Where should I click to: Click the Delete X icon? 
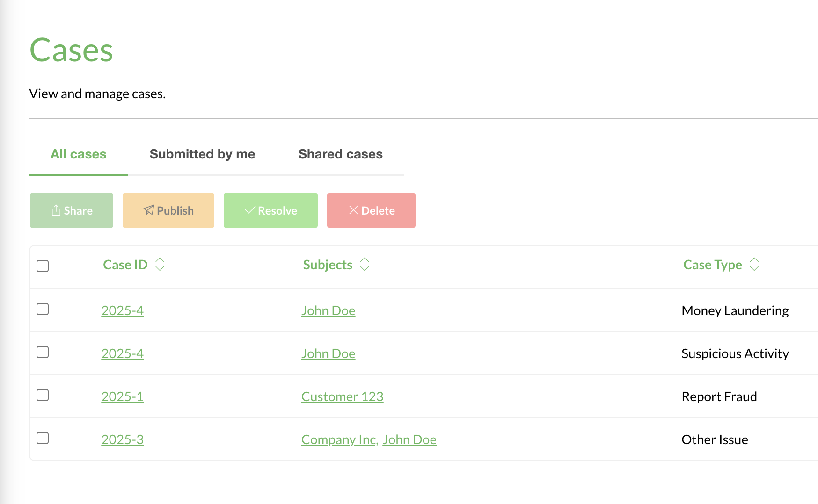354,210
